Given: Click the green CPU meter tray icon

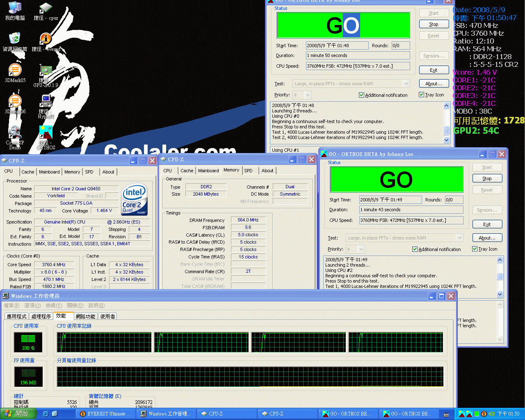Looking at the screenshot, I should click(x=476, y=414).
